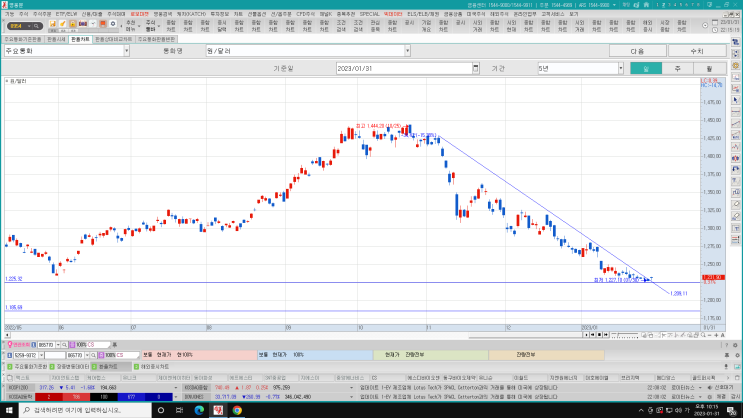Image resolution: width=743 pixels, height=418 pixels.
Task: Select the trend line drawing tool
Action: point(735,123)
